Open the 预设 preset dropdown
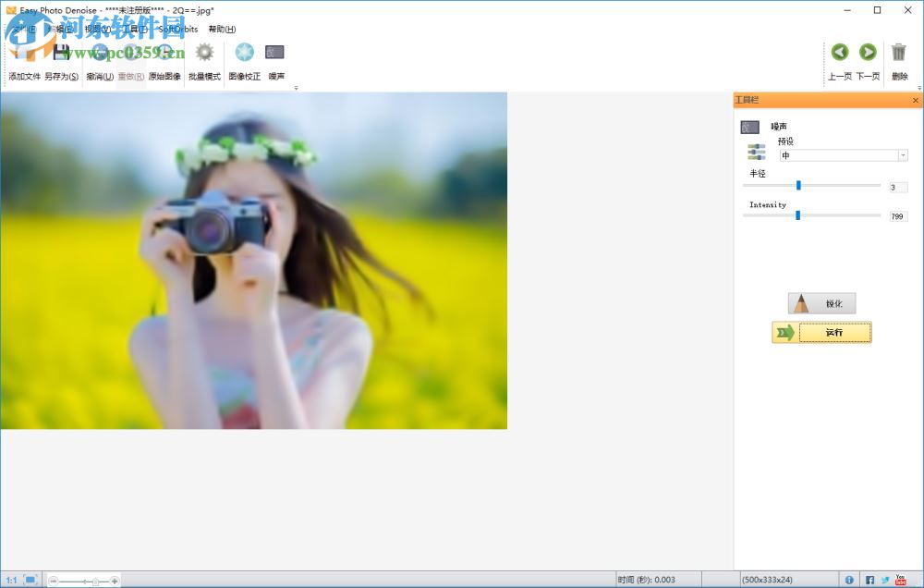Viewport: 924px width, 588px height. pyautogui.click(x=903, y=154)
